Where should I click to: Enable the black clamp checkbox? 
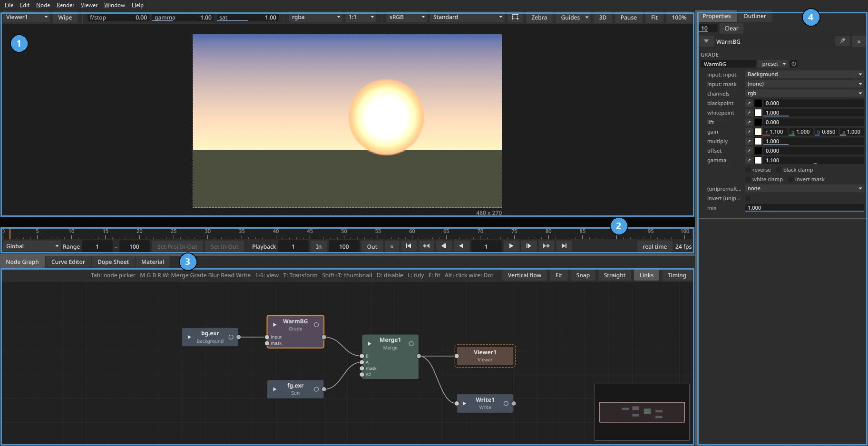(x=779, y=170)
